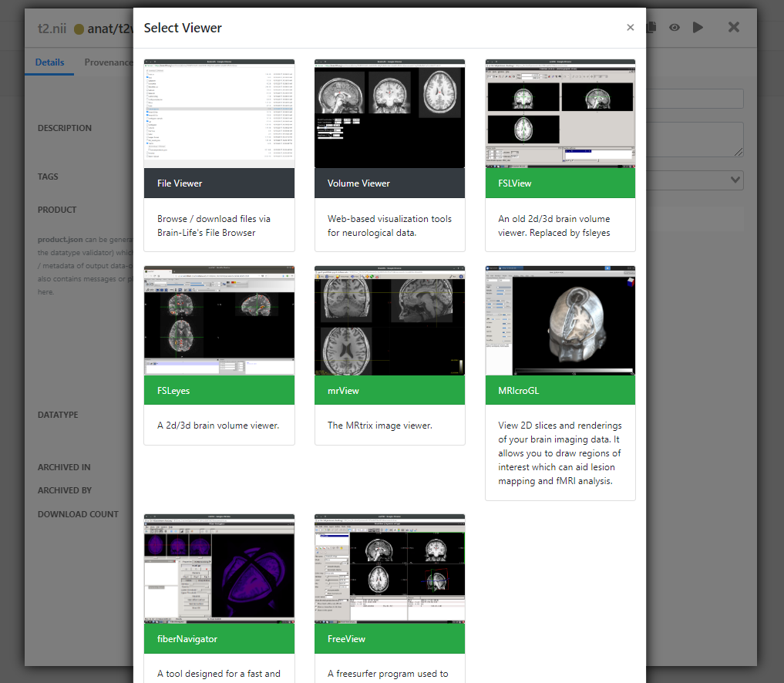Click the eye view icon in background header

pyautogui.click(x=675, y=28)
